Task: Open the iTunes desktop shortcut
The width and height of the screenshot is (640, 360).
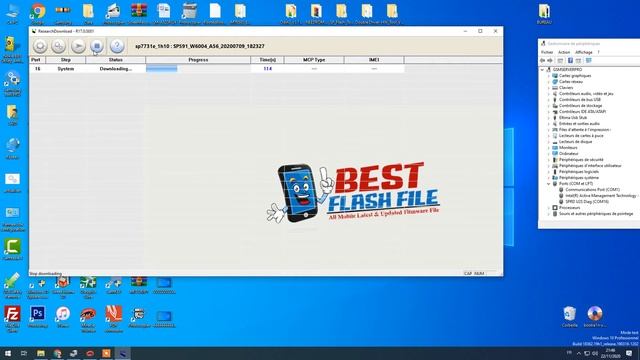Action: [63, 317]
